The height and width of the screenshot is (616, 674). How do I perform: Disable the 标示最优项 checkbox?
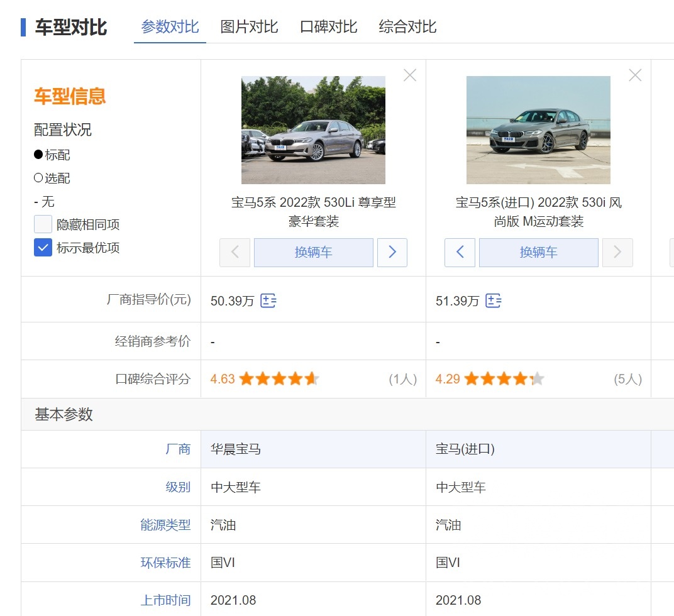(x=41, y=248)
